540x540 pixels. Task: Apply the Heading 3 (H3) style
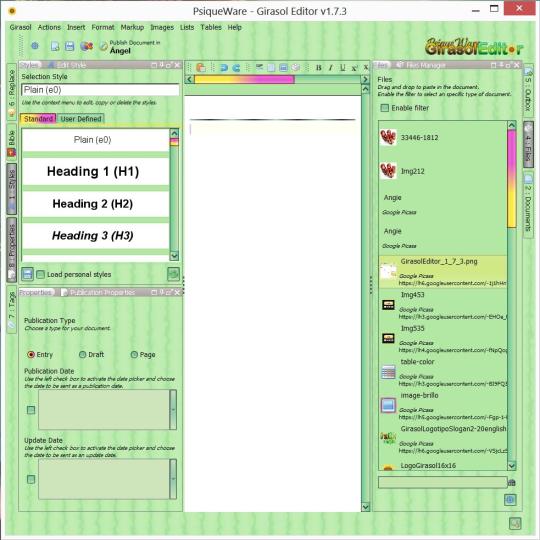click(x=95, y=236)
